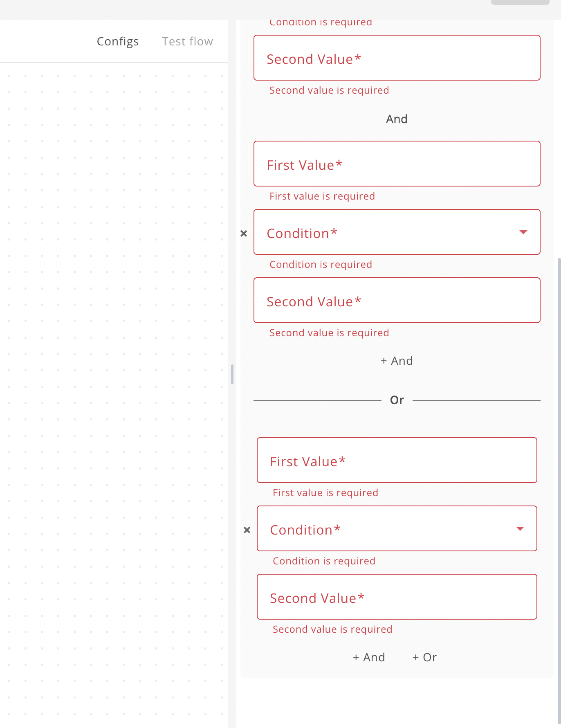This screenshot has width=561, height=728.
Task: Remove the Or section condition using the X icon
Action: pos(247,530)
